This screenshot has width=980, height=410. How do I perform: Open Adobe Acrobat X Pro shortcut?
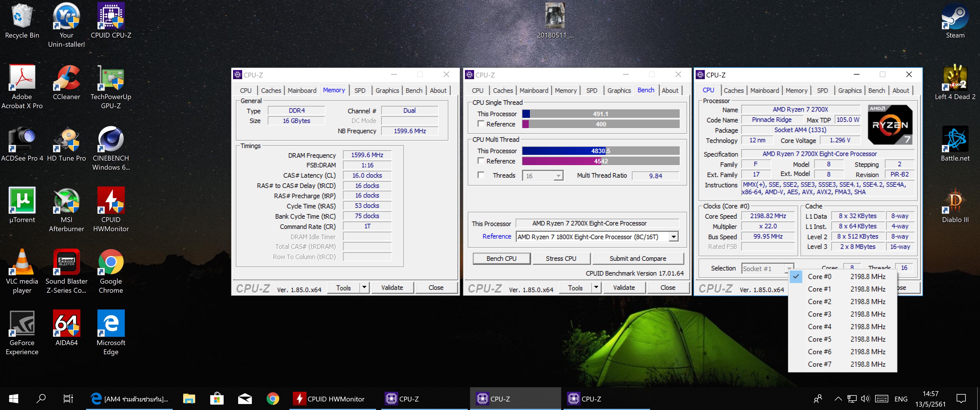tap(22, 87)
